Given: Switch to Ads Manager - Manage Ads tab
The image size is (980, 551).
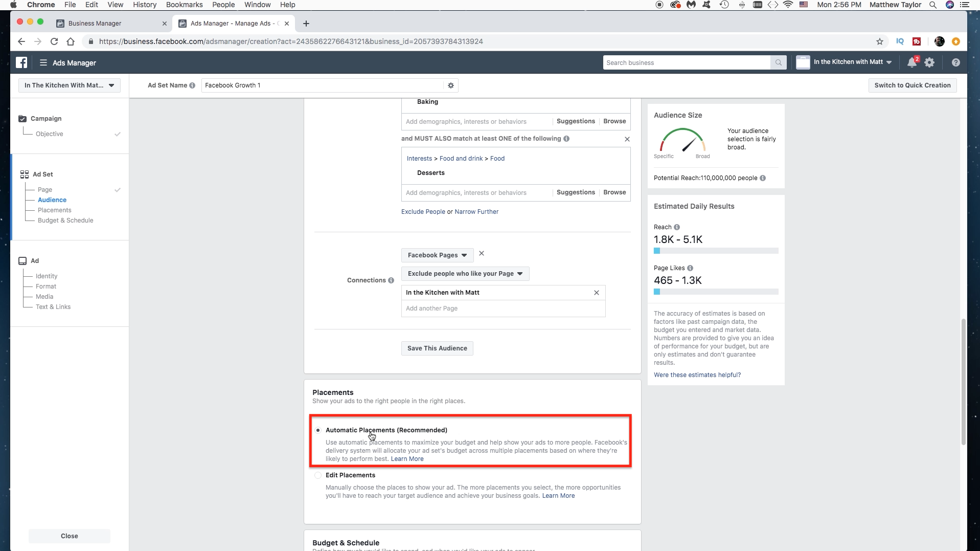Looking at the screenshot, I should click(x=234, y=24).
